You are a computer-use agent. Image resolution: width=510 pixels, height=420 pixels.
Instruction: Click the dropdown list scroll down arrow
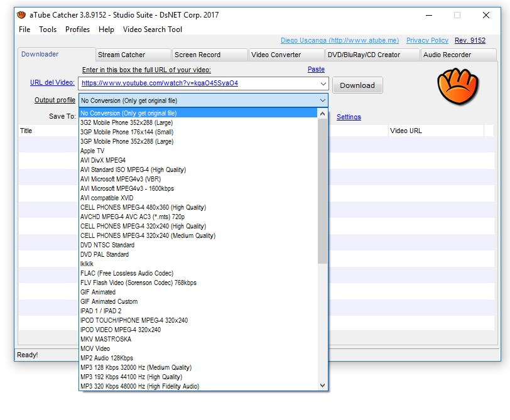pyautogui.click(x=322, y=385)
